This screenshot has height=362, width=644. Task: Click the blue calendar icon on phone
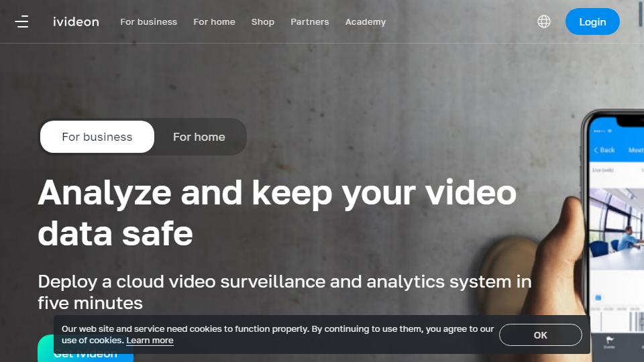coord(598,297)
